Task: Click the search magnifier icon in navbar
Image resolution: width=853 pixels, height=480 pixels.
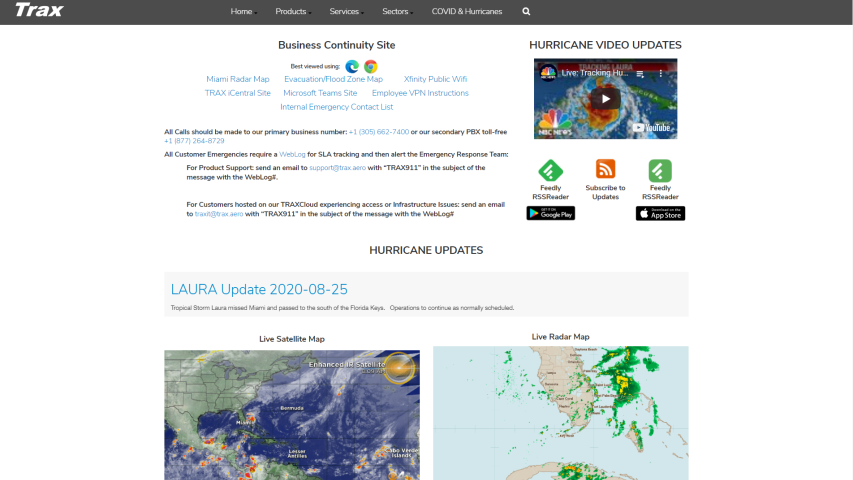Action: click(x=526, y=12)
